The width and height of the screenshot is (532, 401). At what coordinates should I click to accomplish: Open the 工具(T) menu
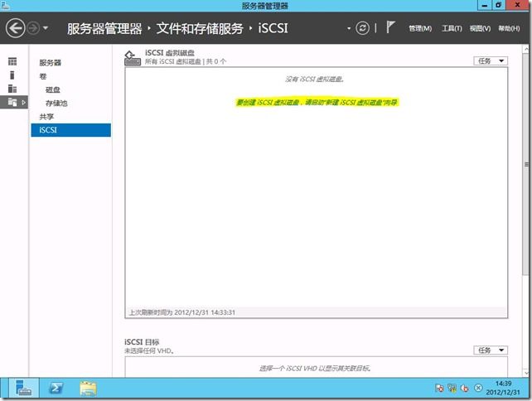click(x=452, y=29)
